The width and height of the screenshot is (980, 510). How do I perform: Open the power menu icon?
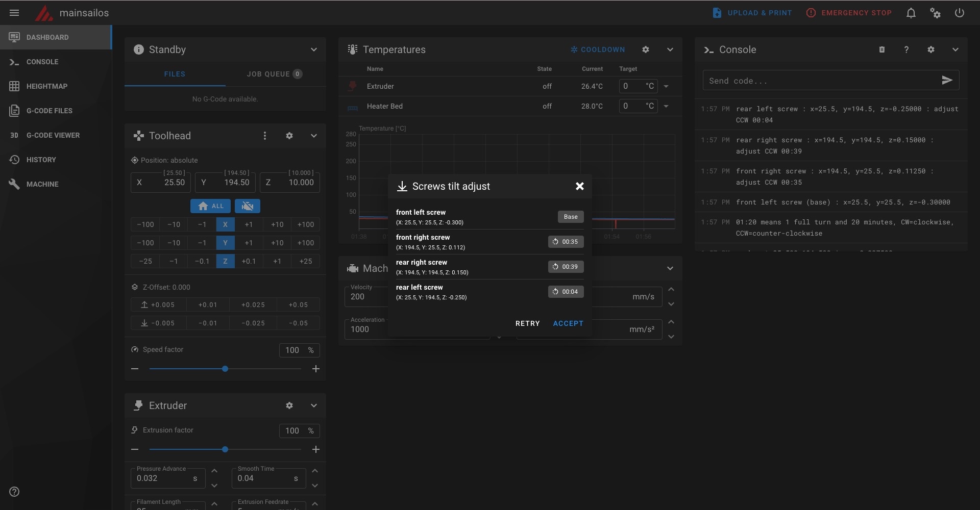[x=960, y=13]
